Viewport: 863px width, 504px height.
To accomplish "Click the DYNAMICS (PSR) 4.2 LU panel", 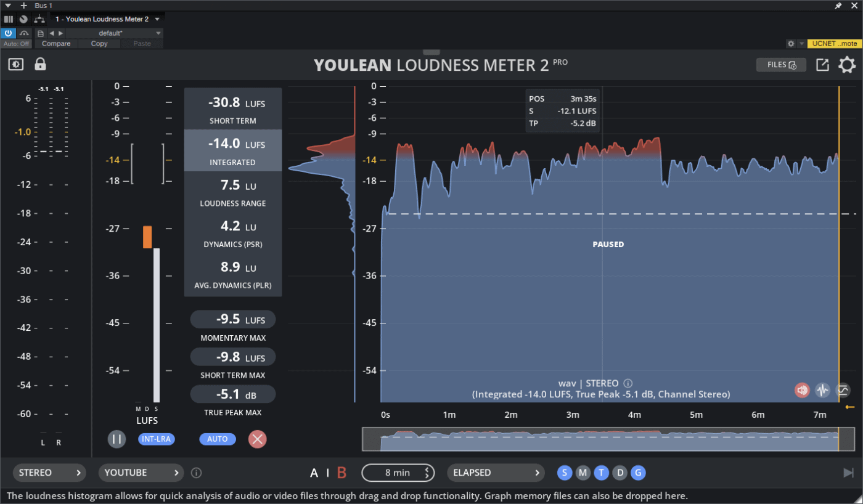I will point(233,233).
